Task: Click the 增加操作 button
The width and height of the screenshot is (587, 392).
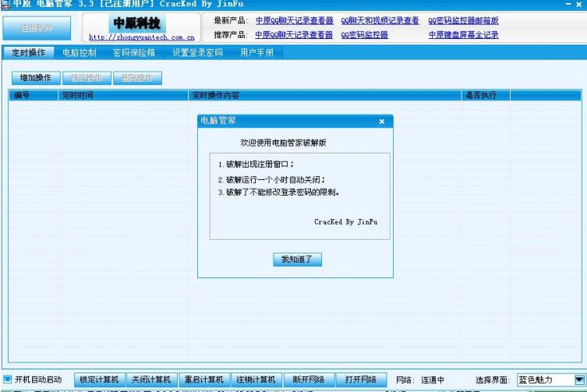Action: 36,78
